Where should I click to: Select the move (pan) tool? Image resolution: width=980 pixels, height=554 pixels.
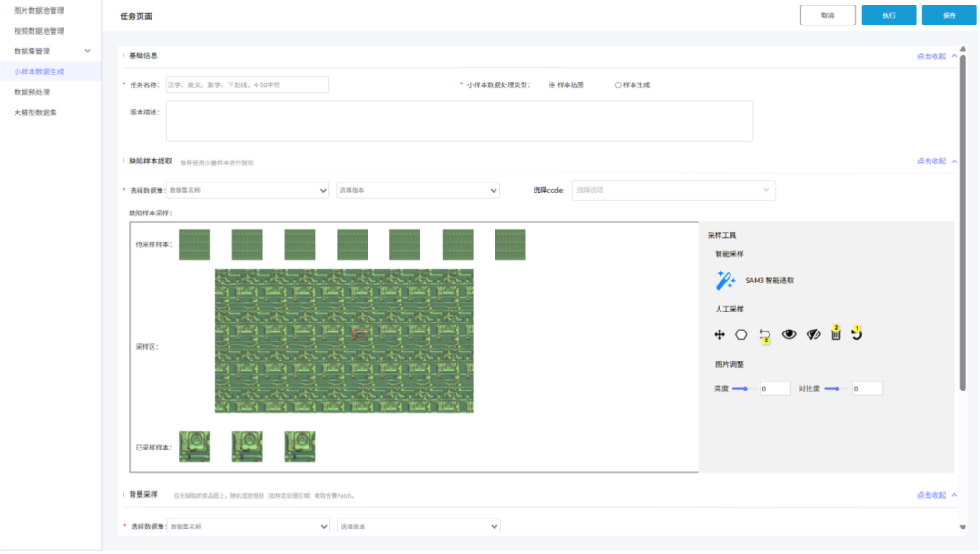720,334
